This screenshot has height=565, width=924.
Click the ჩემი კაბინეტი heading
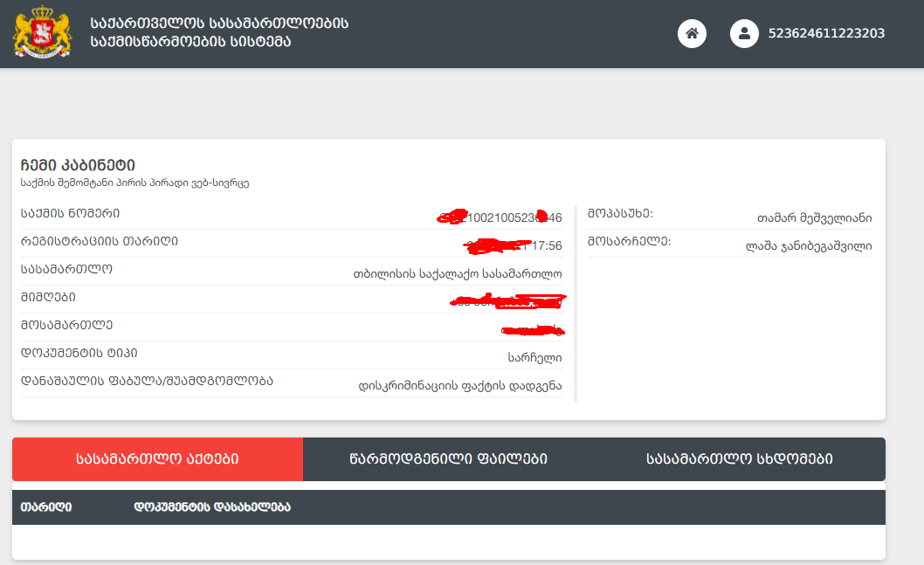point(78,166)
